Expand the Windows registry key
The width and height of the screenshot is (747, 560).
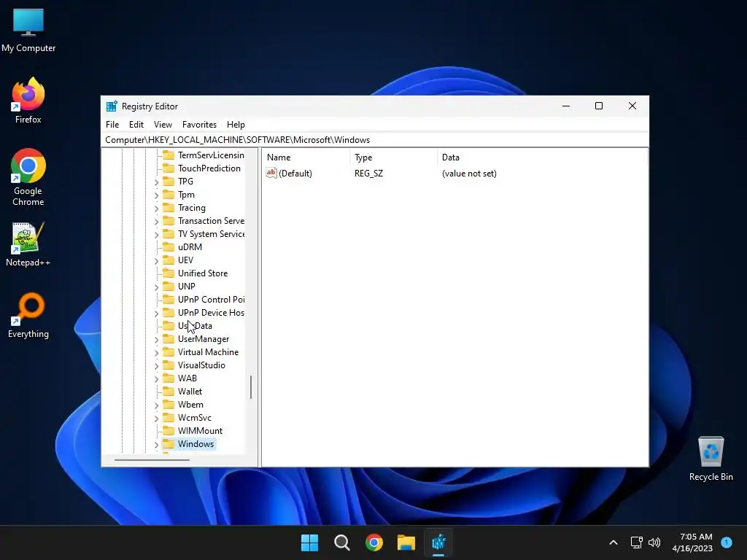click(156, 444)
